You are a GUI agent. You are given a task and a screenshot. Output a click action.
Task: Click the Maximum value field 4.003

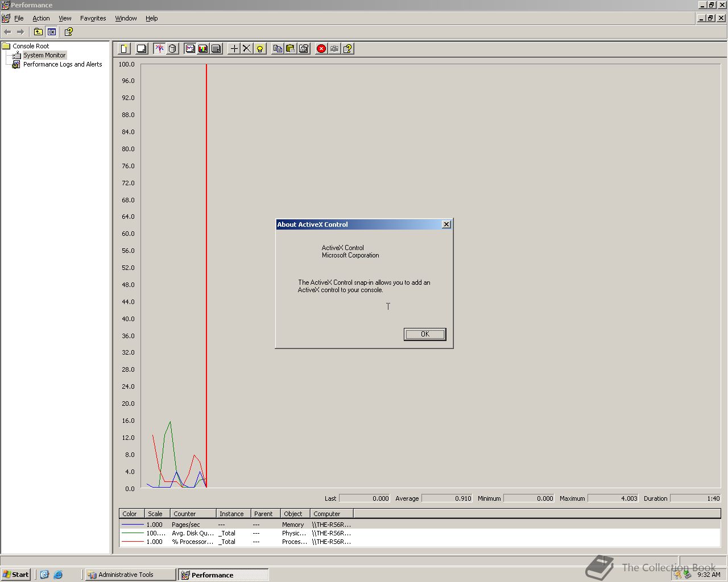[613, 498]
